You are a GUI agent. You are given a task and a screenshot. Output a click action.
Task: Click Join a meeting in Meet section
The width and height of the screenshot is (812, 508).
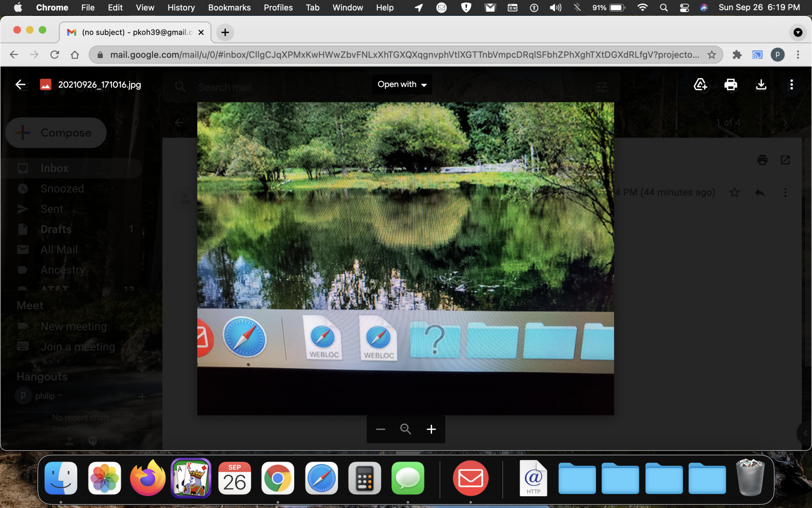click(x=77, y=347)
